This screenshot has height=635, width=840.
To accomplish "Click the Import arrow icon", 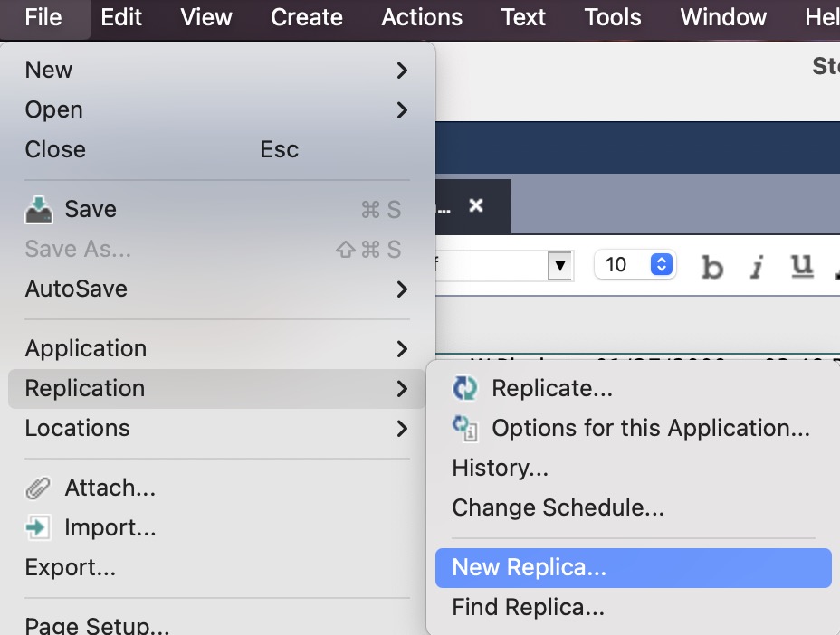I will [37, 527].
